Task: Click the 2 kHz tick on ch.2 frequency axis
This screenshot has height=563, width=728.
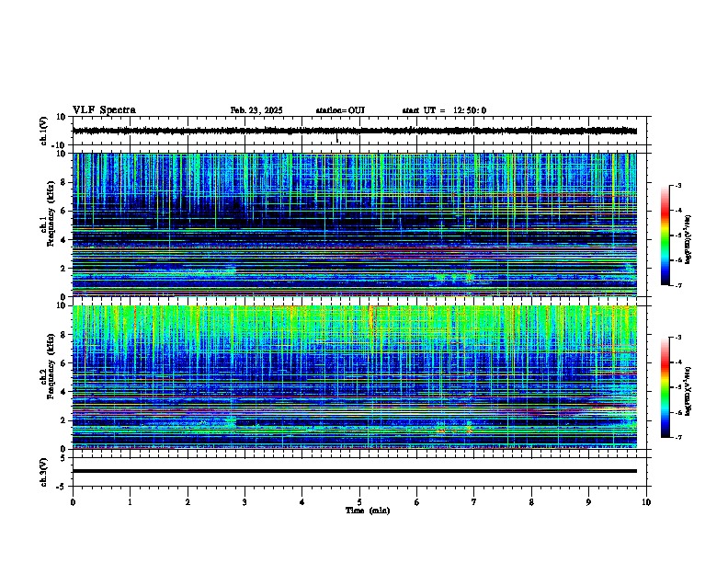Action: [63, 420]
